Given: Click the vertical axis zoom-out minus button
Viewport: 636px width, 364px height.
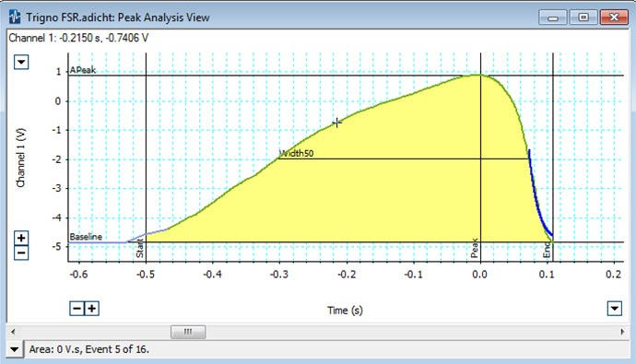Looking at the screenshot, I should [x=21, y=252].
